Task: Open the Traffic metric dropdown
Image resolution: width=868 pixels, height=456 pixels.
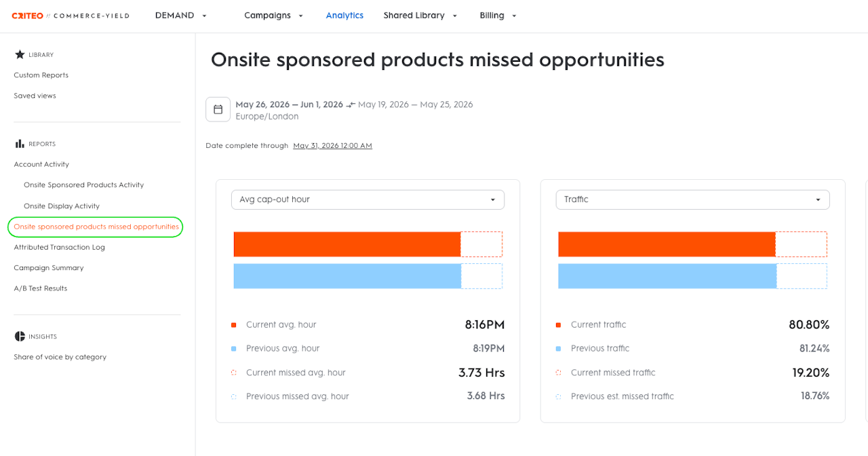Action: 692,199
